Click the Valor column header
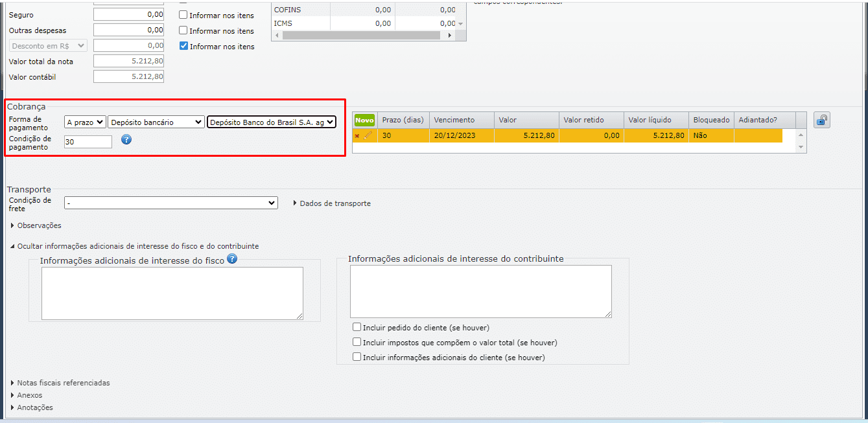This screenshot has height=423, width=868. tap(526, 120)
